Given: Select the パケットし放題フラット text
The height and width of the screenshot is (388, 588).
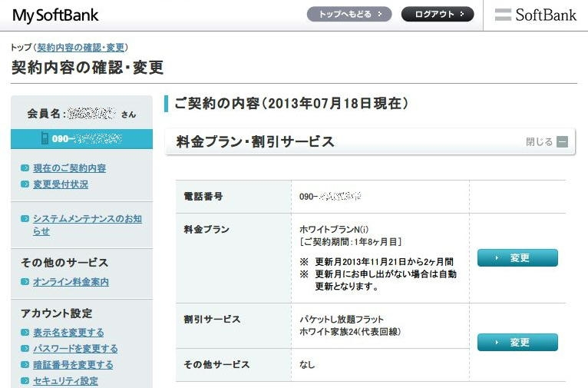Looking at the screenshot, I should point(342,320).
